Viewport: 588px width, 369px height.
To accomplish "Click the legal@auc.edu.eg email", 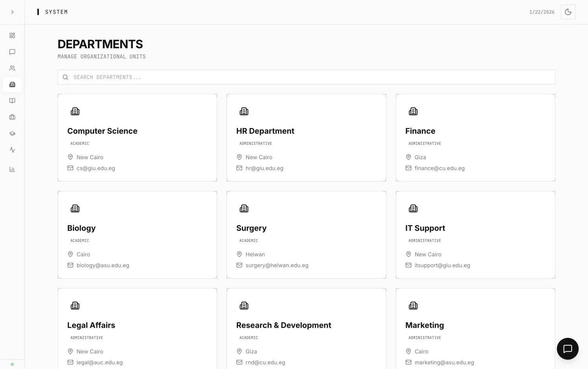I will [100, 362].
